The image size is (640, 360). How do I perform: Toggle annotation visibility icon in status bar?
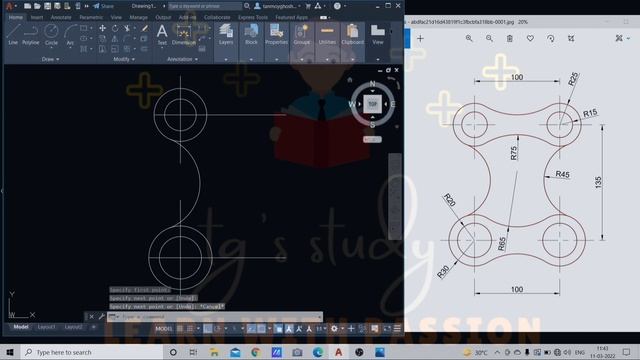[289, 329]
